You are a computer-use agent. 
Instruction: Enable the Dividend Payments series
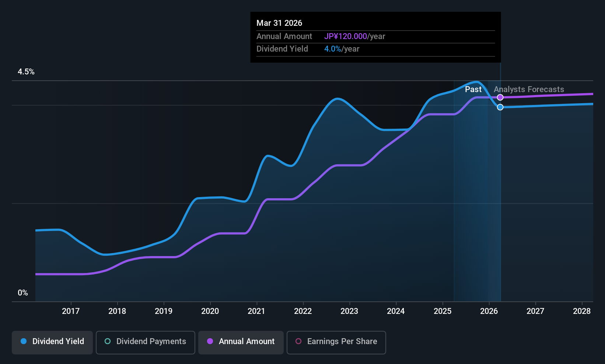coord(146,342)
